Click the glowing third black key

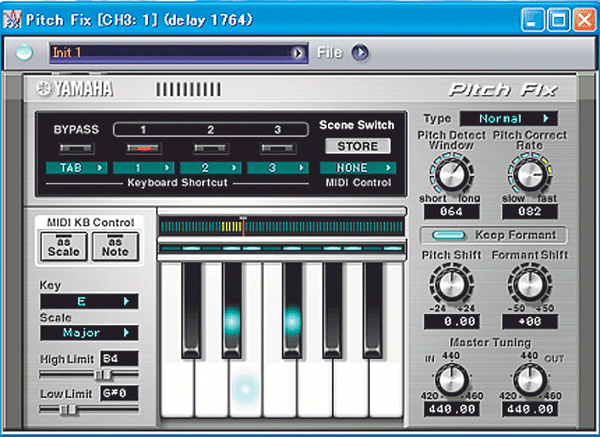293,310
